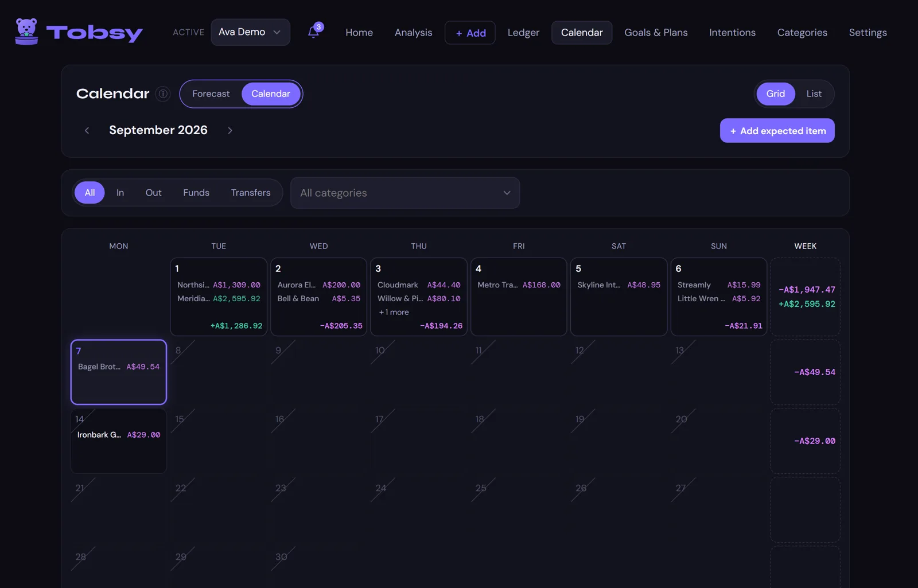Go to previous month arrow
918x588 pixels.
click(87, 131)
